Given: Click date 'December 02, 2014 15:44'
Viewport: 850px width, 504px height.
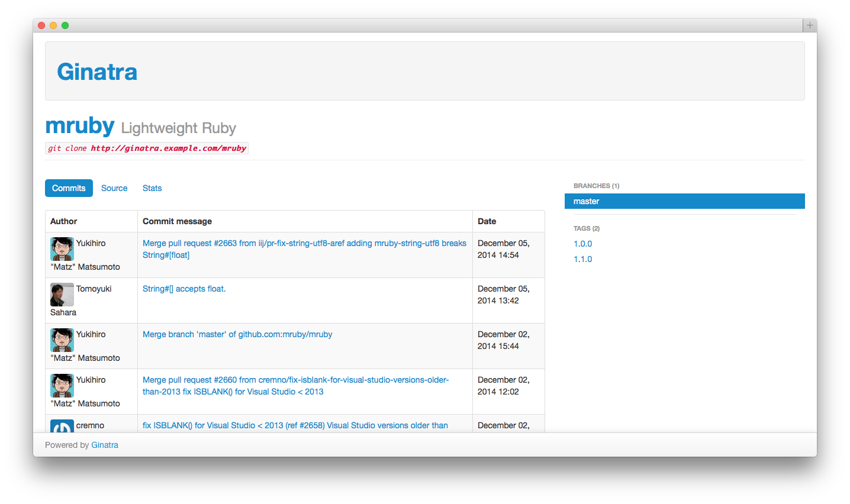Looking at the screenshot, I should pyautogui.click(x=504, y=340).
